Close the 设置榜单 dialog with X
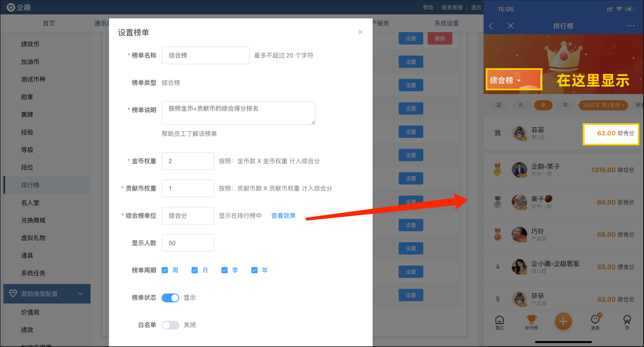The image size is (644, 347). coord(360,32)
